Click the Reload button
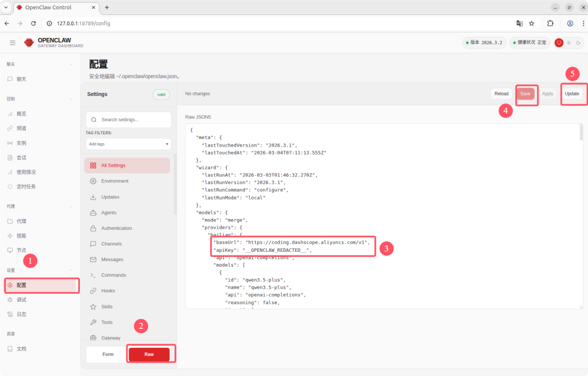Screen dimensions: 588x376 pos(501,94)
